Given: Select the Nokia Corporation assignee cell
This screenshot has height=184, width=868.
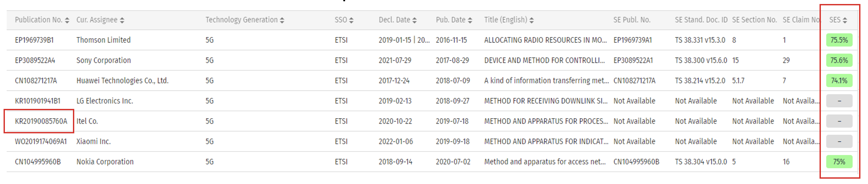Looking at the screenshot, I should (x=105, y=162).
